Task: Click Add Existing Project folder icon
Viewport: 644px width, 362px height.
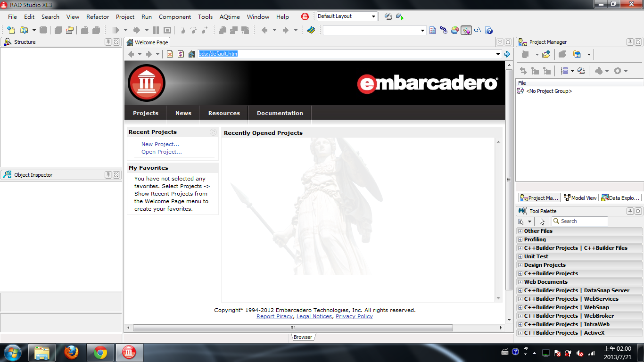Action: point(546,55)
